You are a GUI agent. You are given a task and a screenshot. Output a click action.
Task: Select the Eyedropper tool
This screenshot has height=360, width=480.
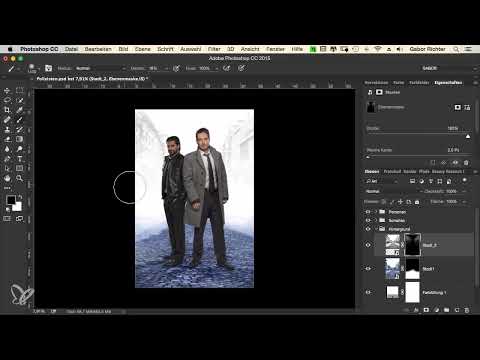tap(20, 110)
